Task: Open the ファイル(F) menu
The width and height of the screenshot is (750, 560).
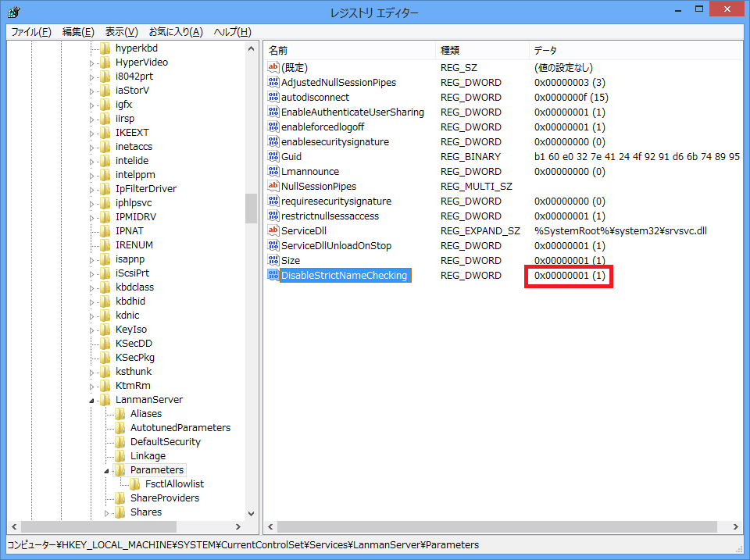Action: [x=31, y=31]
